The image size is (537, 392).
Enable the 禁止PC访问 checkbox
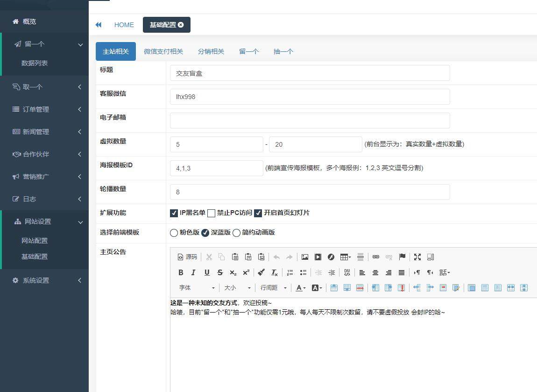[x=211, y=213]
